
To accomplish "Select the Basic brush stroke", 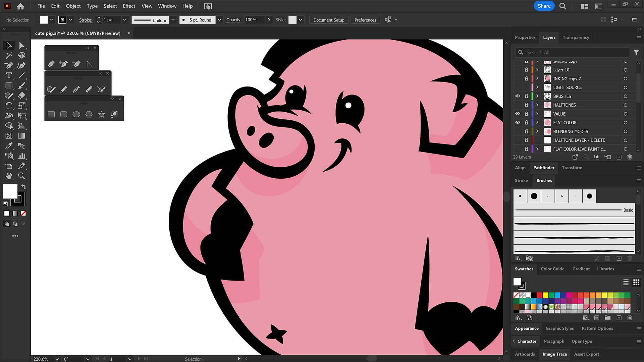I will click(x=574, y=210).
